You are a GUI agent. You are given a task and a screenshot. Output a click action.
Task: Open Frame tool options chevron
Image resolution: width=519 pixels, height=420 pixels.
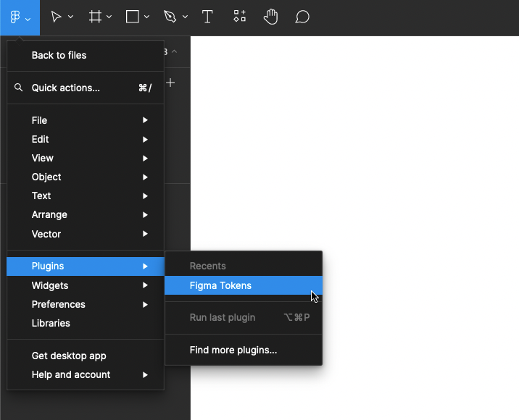tap(109, 17)
